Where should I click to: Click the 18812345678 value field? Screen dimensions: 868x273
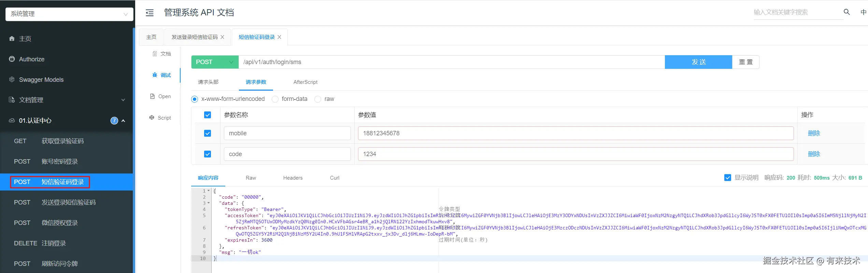pos(576,133)
